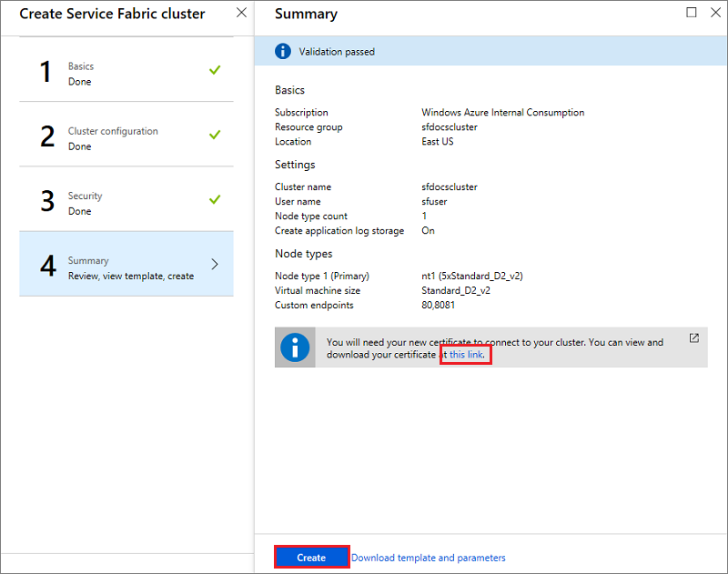The image size is (728, 574).
Task: Click the green checkmark beside Security
Action: (215, 199)
